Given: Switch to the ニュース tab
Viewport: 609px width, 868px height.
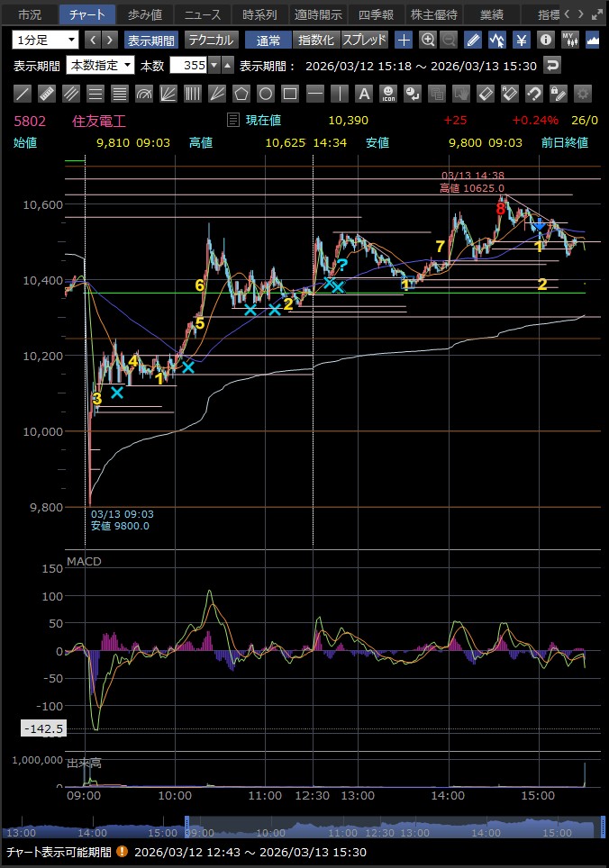Looking at the screenshot, I should click(x=202, y=14).
